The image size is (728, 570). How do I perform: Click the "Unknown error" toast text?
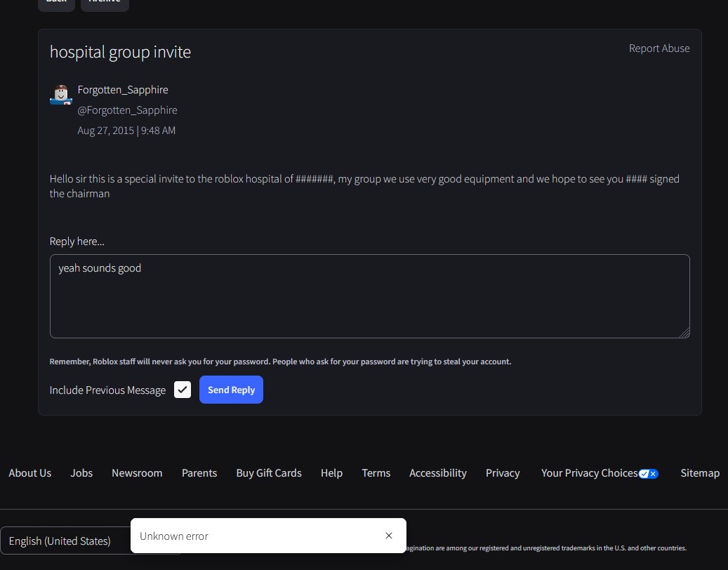click(174, 536)
